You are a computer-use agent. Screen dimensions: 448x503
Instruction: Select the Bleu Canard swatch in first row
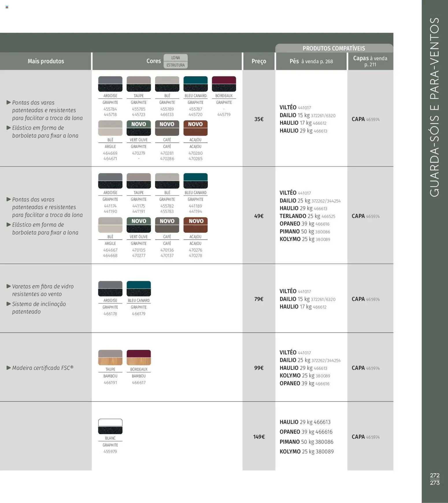195,84
